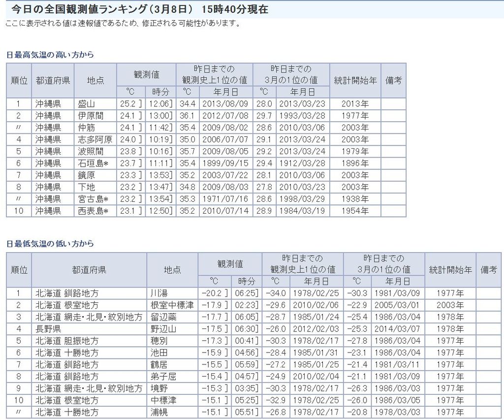Select the 1896年 statistics start year cell

[x=355, y=163]
